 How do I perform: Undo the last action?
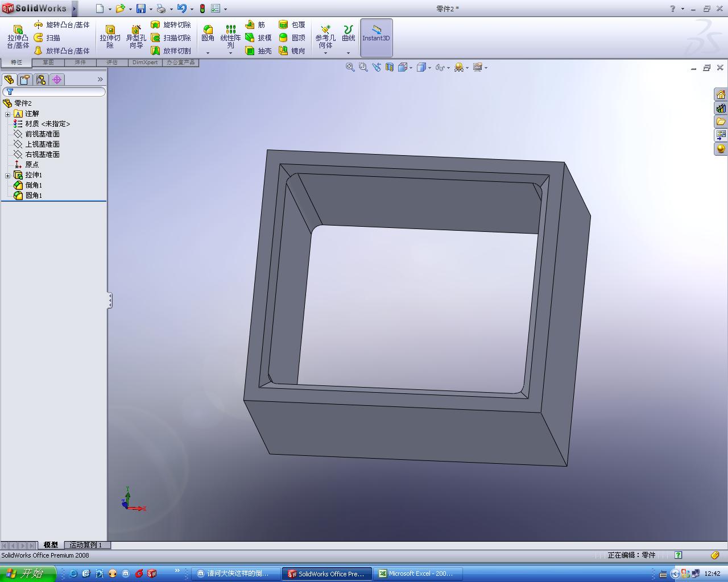[181, 9]
